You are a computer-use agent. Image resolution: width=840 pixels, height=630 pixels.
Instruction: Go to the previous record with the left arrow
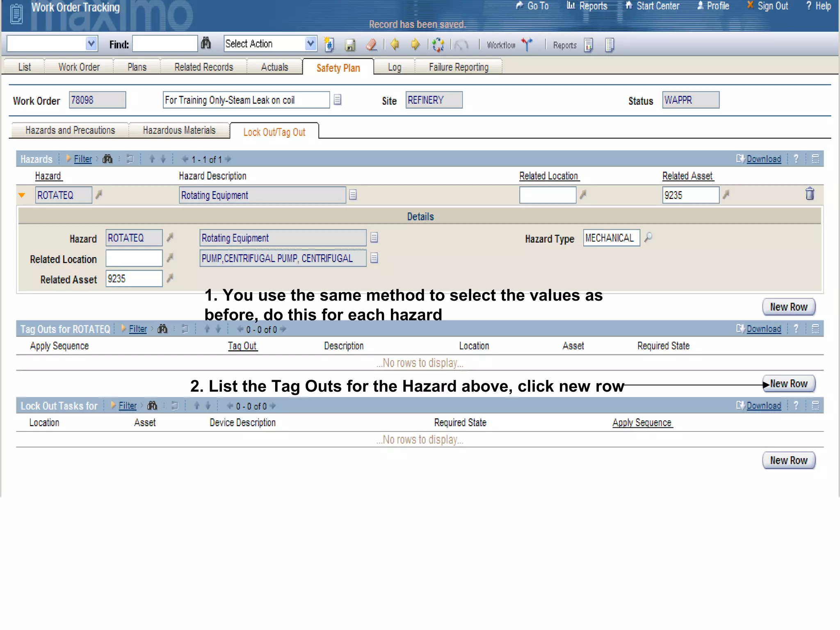coord(395,44)
